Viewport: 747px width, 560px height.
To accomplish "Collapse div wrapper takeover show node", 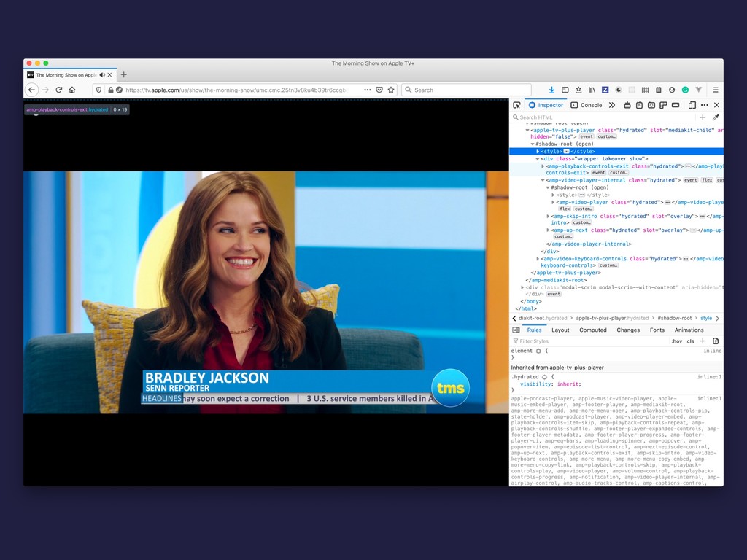I will tap(538, 158).
